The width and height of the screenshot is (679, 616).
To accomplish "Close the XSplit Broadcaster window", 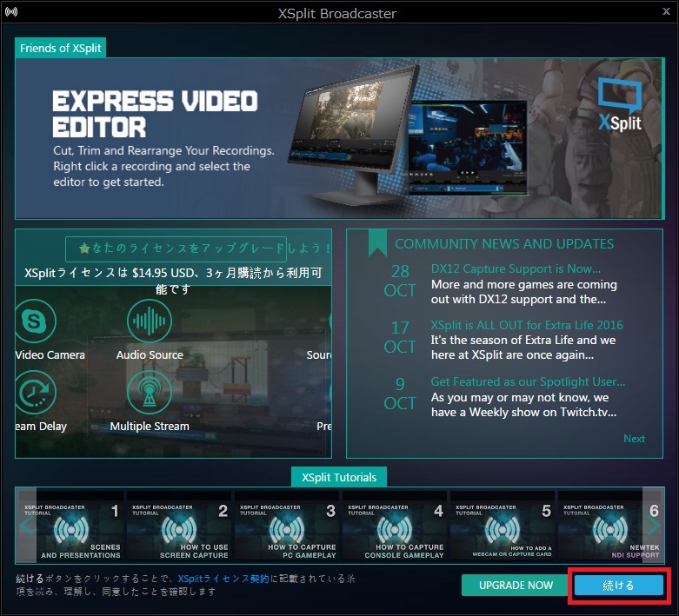I will click(666, 11).
